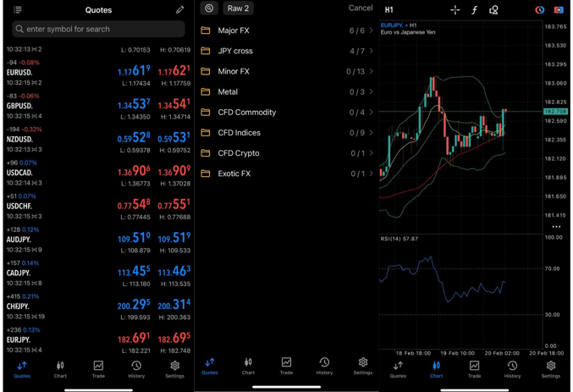The height and width of the screenshot is (392, 573).
Task: Open the chart objects shapes icon
Action: pos(493,10)
